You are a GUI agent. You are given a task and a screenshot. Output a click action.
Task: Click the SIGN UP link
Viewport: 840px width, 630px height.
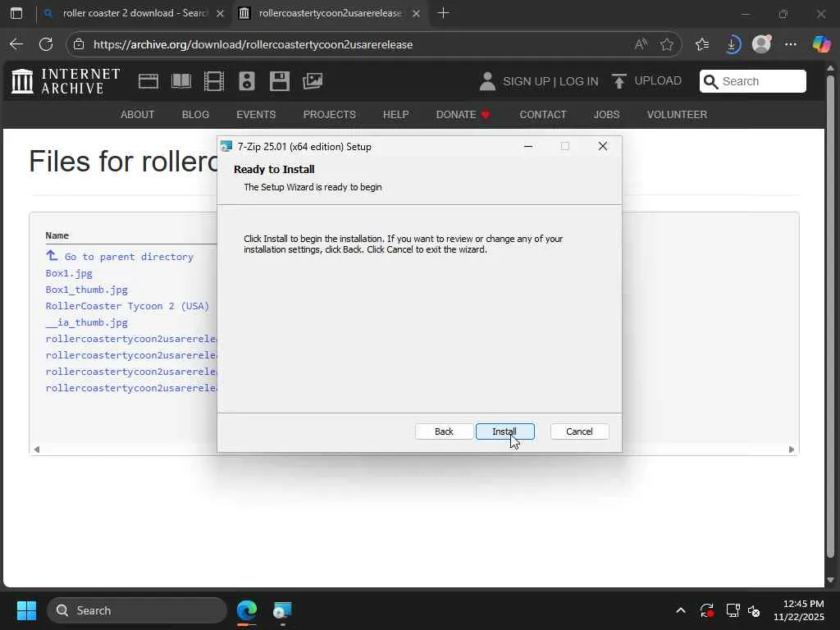click(526, 81)
